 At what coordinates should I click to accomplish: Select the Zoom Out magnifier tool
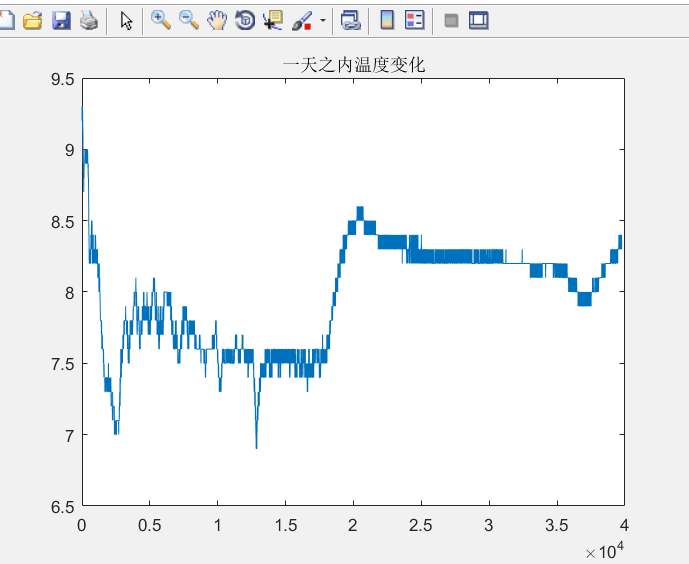189,20
